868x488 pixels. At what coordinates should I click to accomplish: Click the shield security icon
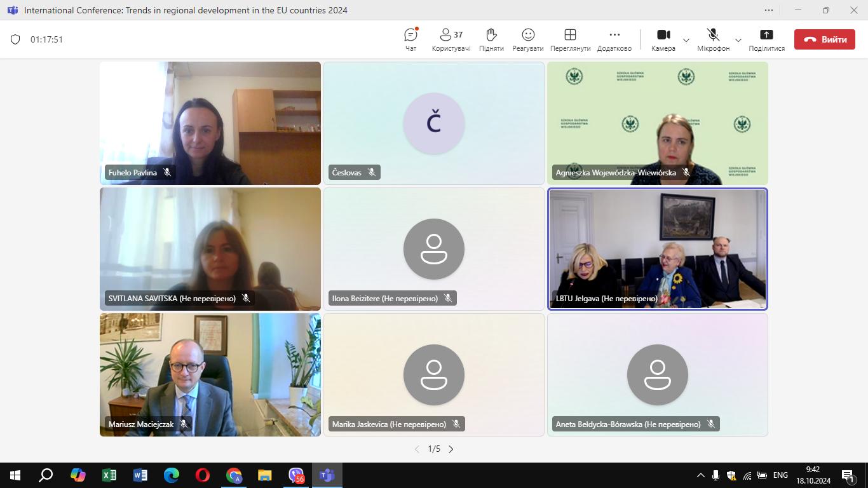point(15,39)
